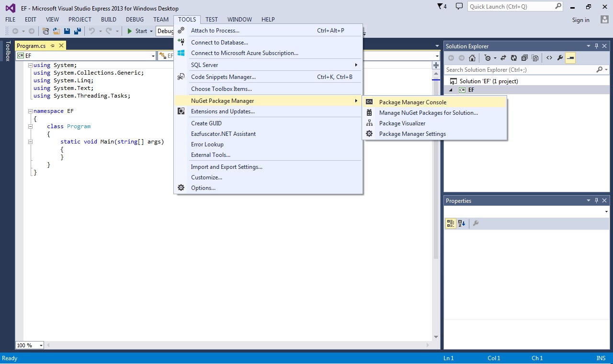This screenshot has width=613, height=364.
Task: Click the Redo arrow icon
Action: [109, 31]
